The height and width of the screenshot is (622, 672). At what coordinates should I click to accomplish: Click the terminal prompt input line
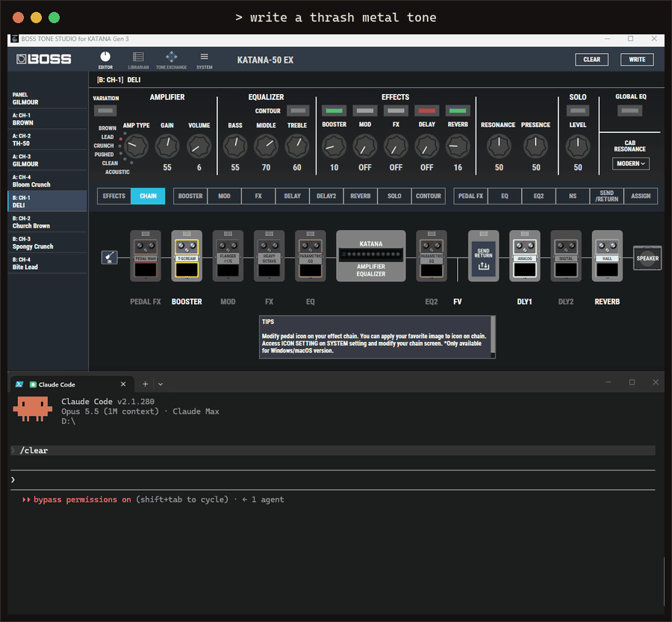pyautogui.click(x=332, y=479)
